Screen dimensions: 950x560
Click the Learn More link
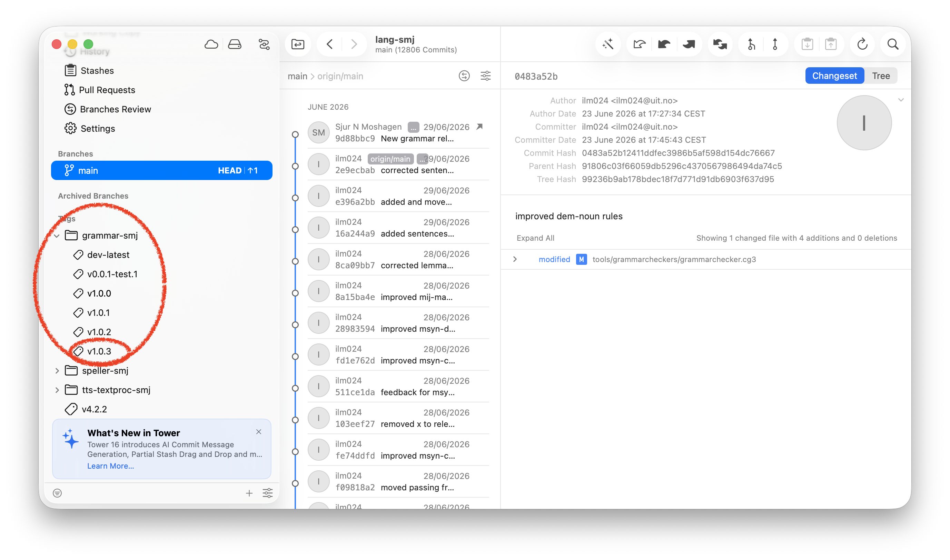pyautogui.click(x=111, y=466)
